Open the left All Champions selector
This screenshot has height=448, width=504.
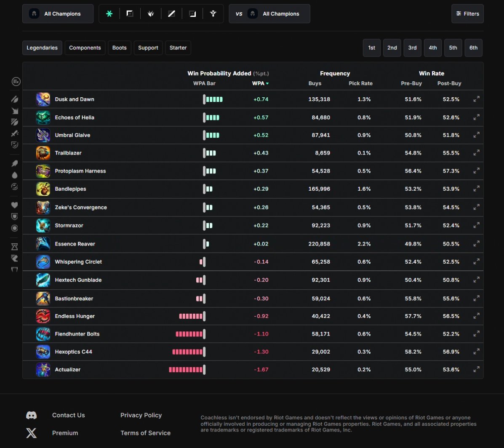(x=58, y=13)
